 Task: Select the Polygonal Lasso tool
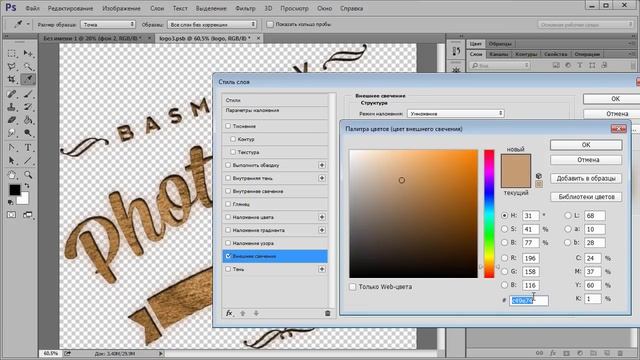coord(11,67)
